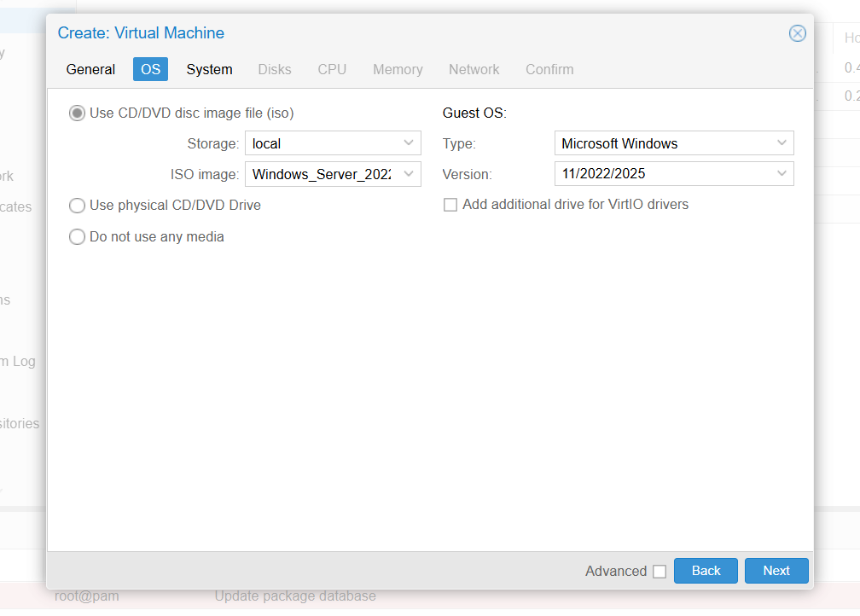Expand the Storage dropdown arrow

[409, 143]
